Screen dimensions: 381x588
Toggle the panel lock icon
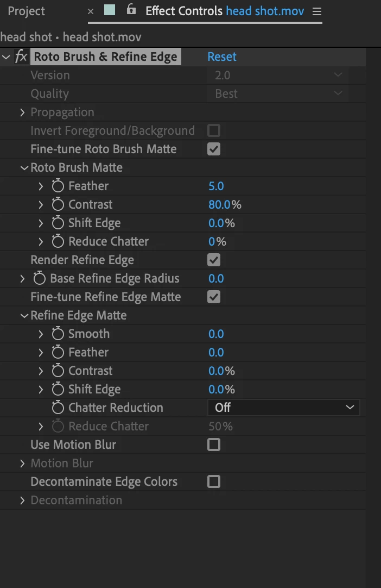point(131,10)
